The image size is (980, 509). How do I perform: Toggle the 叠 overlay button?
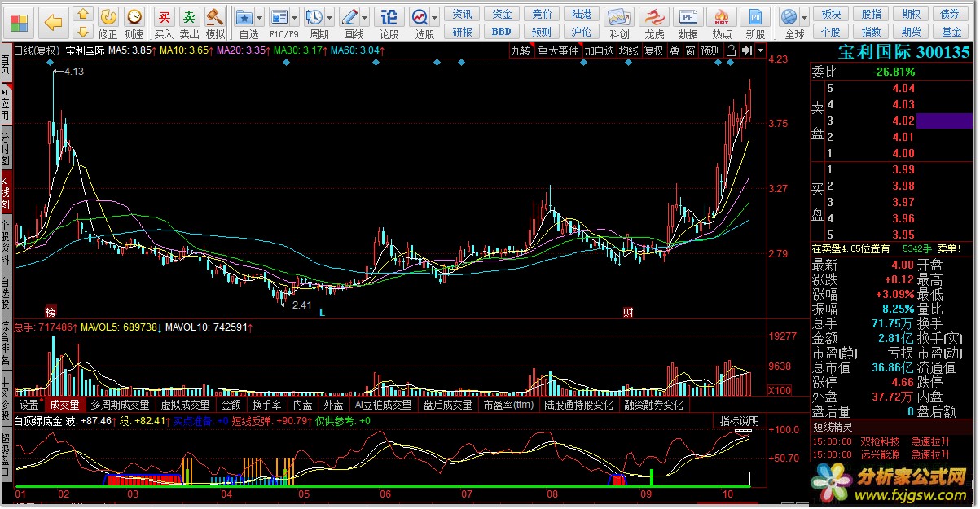[x=675, y=50]
